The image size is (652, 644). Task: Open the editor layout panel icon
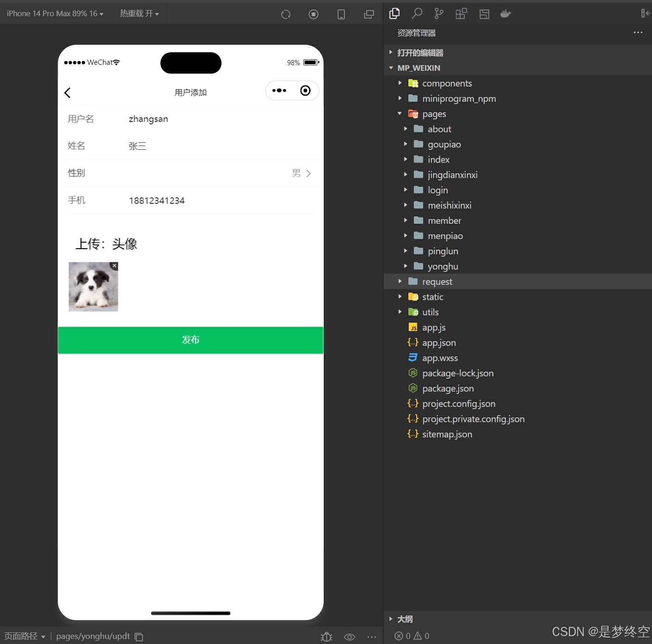point(484,14)
